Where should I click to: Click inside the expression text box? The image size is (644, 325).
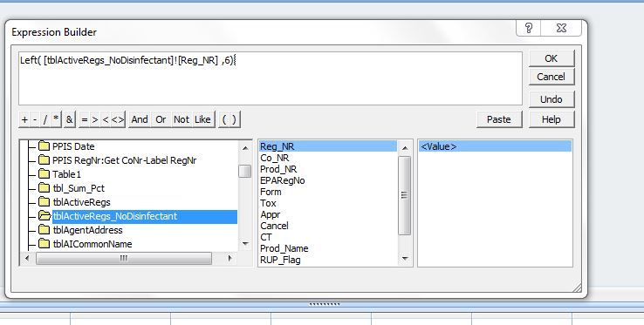[271, 78]
